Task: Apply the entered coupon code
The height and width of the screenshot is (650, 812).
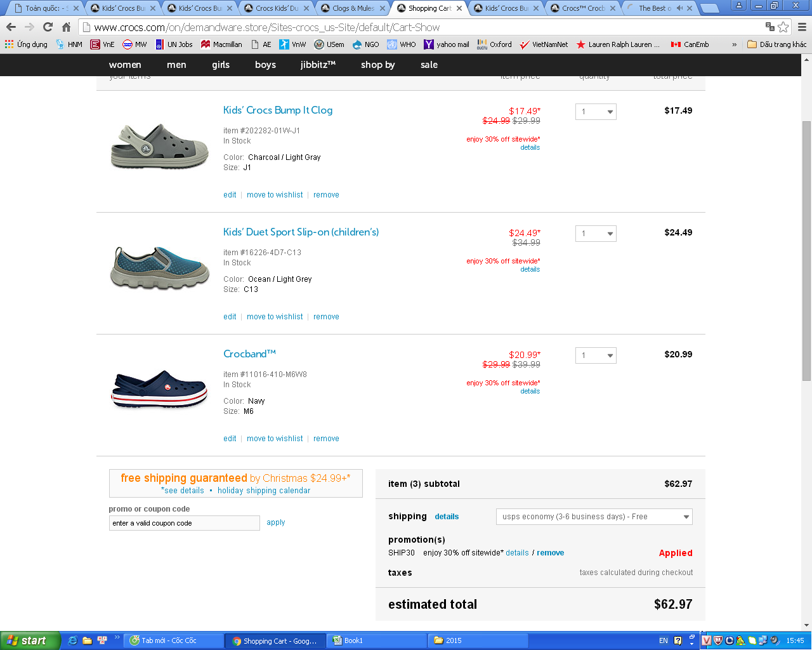Action: 275,522
